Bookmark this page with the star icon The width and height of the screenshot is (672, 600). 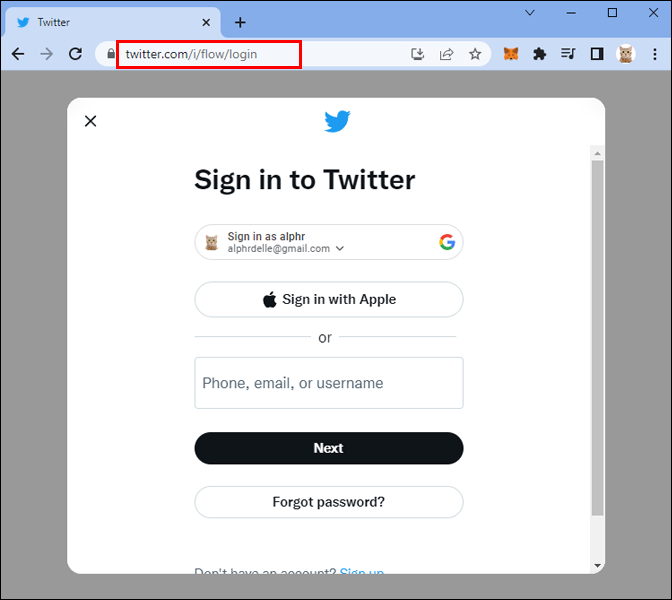tap(475, 54)
